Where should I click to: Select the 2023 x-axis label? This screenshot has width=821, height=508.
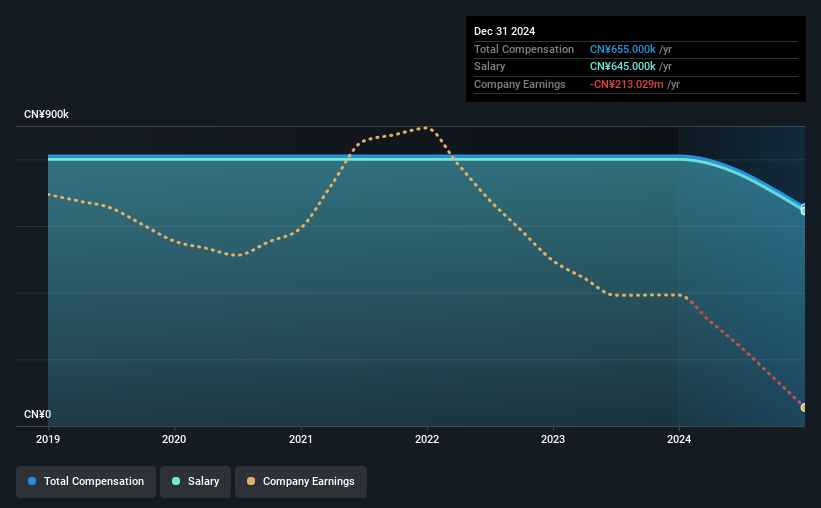point(553,439)
